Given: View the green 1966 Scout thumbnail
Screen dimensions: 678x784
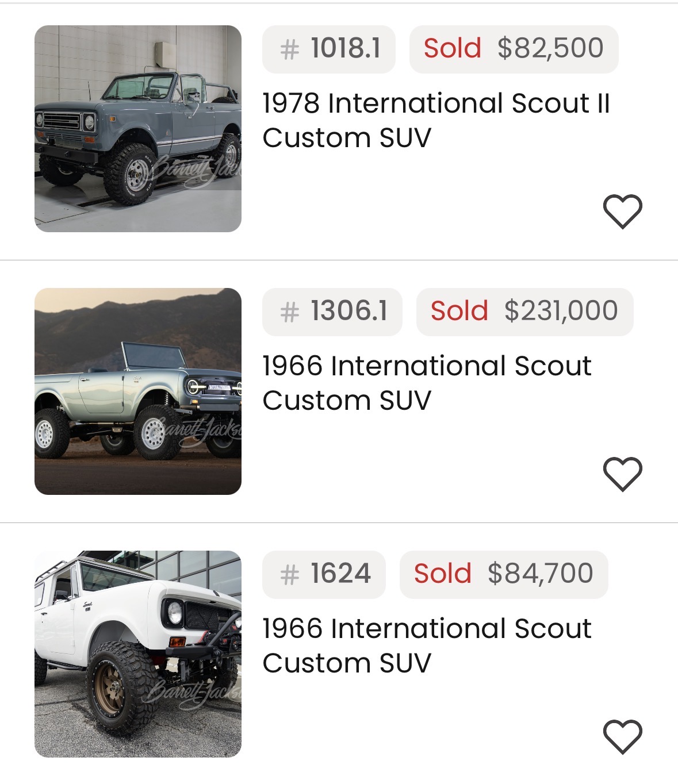Looking at the screenshot, I should coord(138,391).
